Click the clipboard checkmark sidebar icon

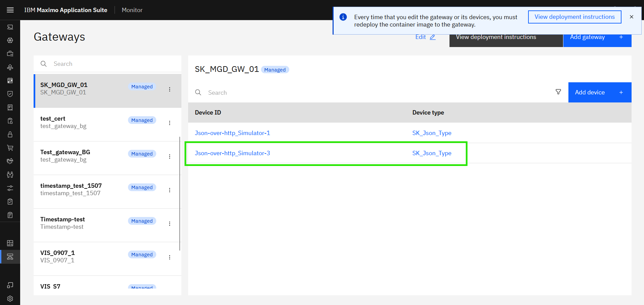pos(10,202)
